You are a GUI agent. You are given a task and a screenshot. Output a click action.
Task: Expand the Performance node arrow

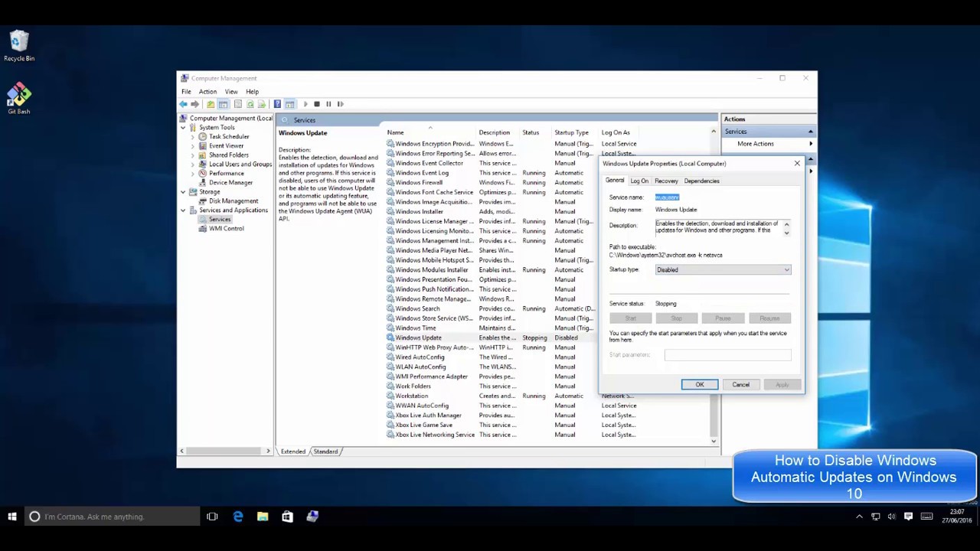click(192, 174)
